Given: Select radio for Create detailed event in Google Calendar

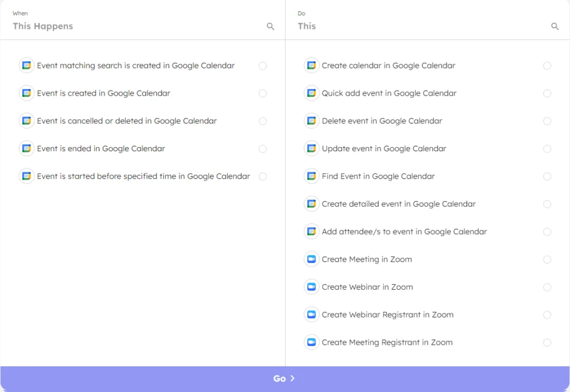Looking at the screenshot, I should 547,204.
